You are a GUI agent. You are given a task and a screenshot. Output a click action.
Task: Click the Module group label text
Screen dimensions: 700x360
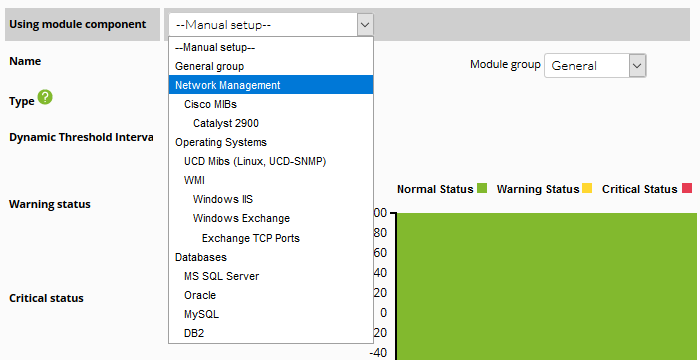tap(505, 65)
